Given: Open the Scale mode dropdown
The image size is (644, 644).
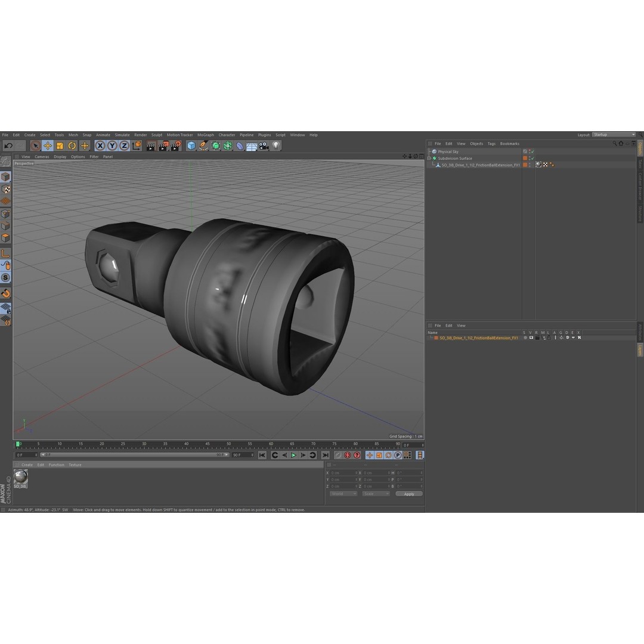Looking at the screenshot, I should tap(376, 494).
